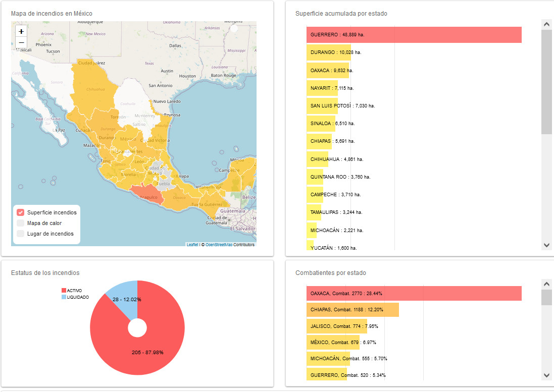Click the Superficie acumulada scrollbar thumb
Screen dimensions: 554x392
(546, 82)
